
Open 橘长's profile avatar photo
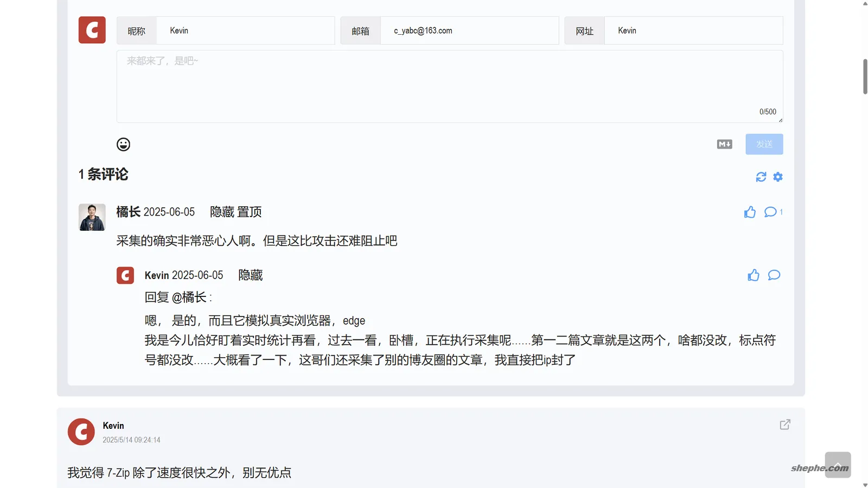click(92, 217)
